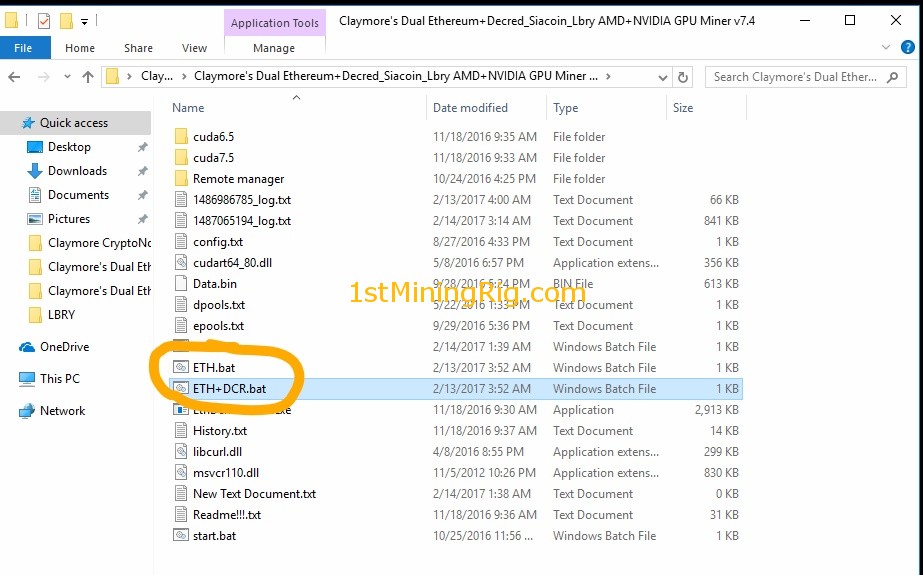
Task: Click the 2,913 KB Application row size
Action: [x=716, y=410]
